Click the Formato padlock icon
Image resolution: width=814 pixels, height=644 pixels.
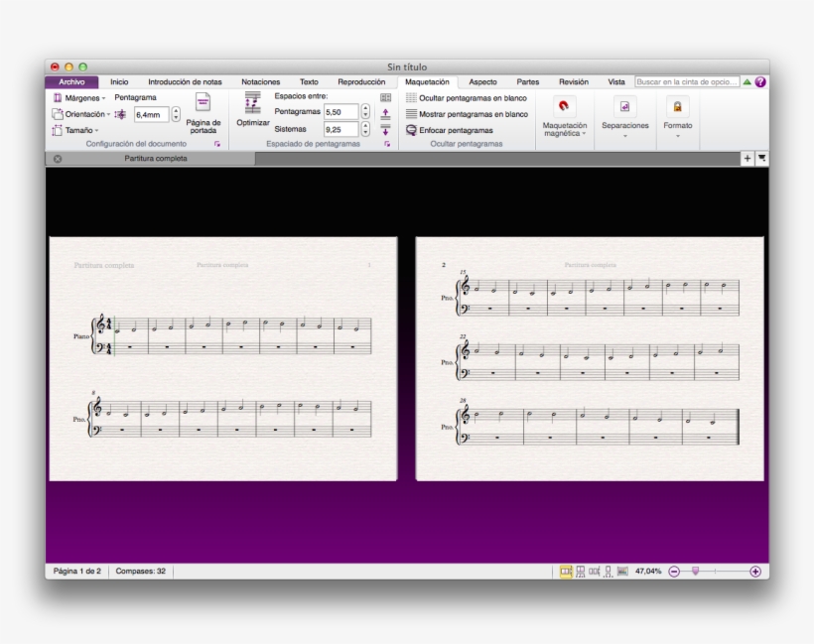click(x=678, y=107)
